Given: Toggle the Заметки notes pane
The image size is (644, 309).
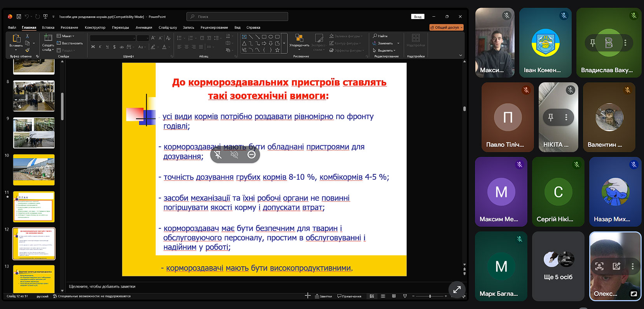Looking at the screenshot, I should tap(323, 296).
